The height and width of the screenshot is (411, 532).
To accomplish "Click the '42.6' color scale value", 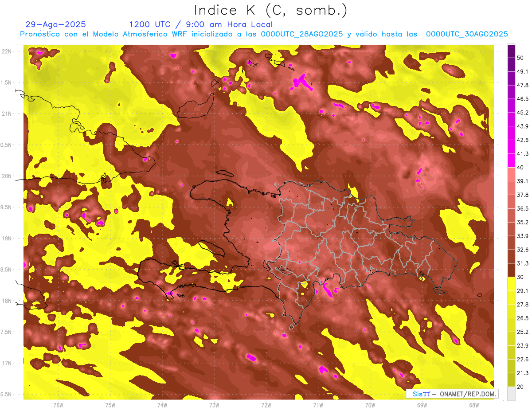I will coord(522,140).
